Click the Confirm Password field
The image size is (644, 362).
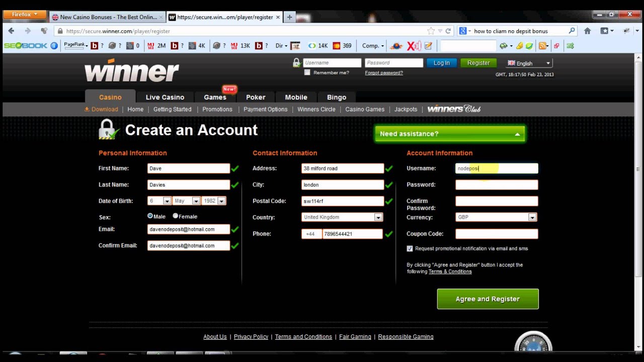pyautogui.click(x=497, y=201)
